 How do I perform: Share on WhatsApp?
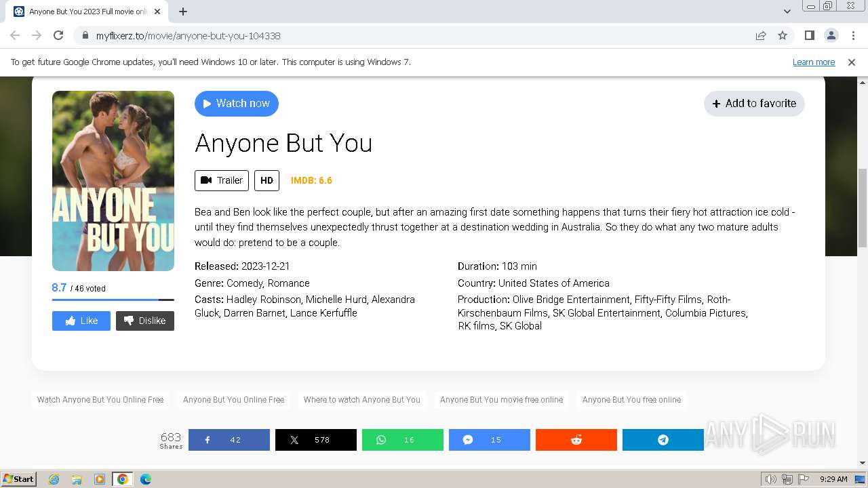403,440
